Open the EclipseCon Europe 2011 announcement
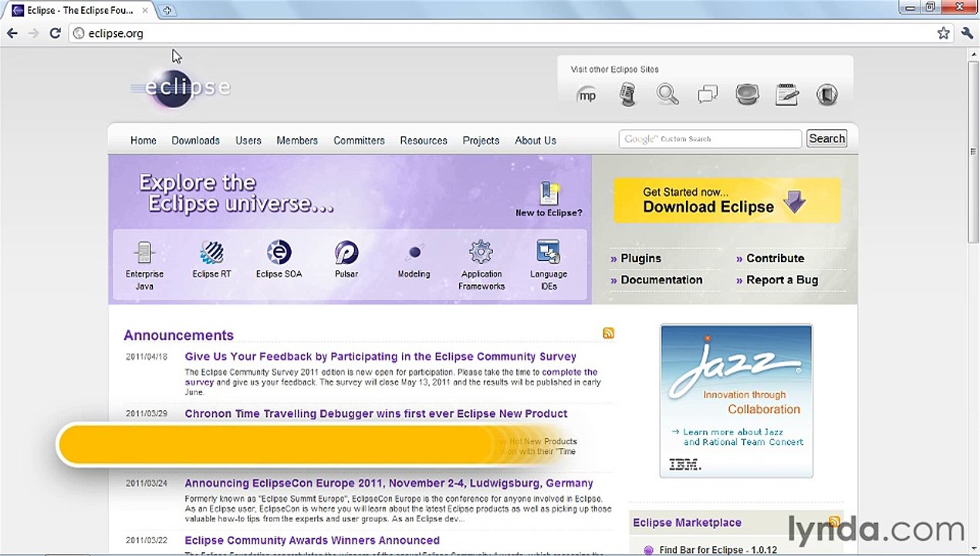This screenshot has height=556, width=980. [x=389, y=483]
